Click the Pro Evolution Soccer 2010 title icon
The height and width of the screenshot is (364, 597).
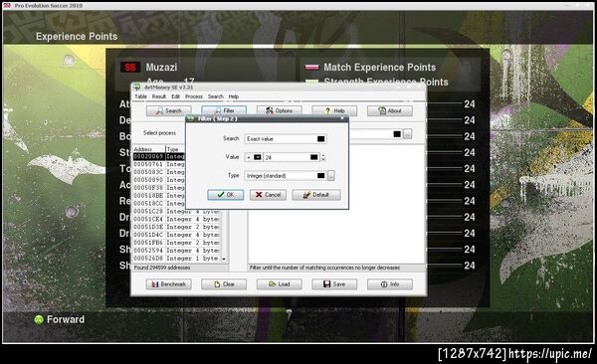(x=7, y=5)
